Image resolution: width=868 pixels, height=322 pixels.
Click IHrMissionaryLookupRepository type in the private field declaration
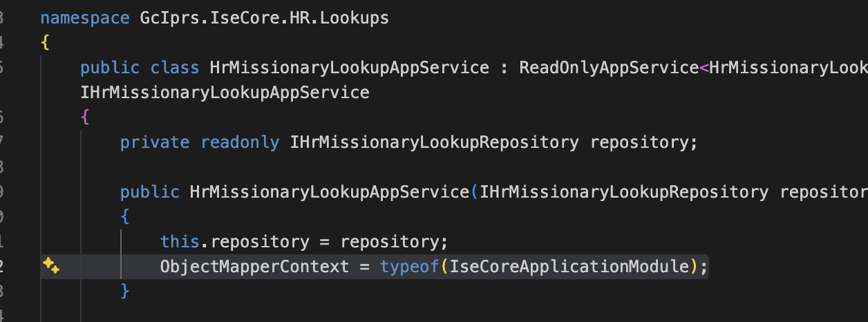434,142
